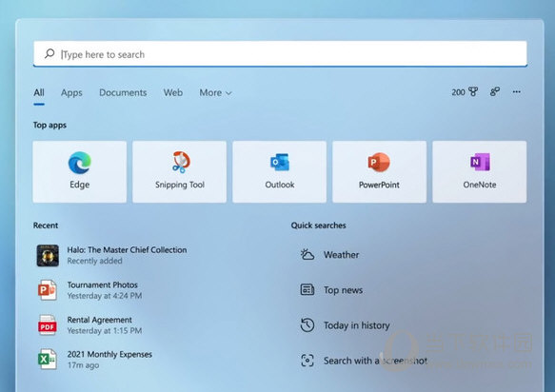Switch to the Documents tab
Image resolution: width=555 pixels, height=392 pixels.
pos(123,92)
